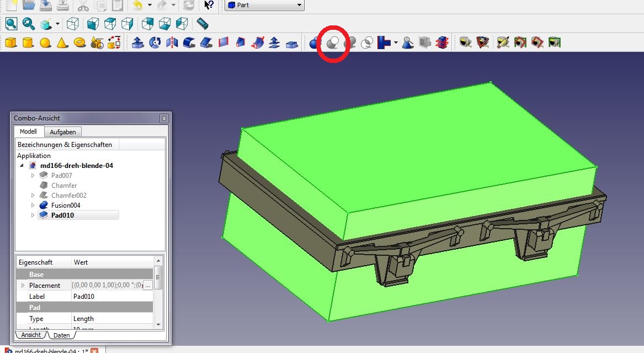Click the Measure distance ruler icon
Image resolution: width=644 pixels, height=353 pixels.
coord(202,24)
